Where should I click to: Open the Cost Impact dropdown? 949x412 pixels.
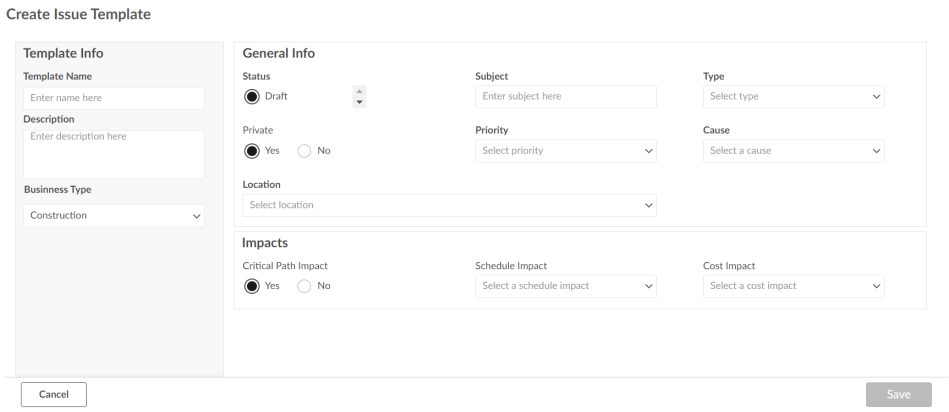pos(793,286)
